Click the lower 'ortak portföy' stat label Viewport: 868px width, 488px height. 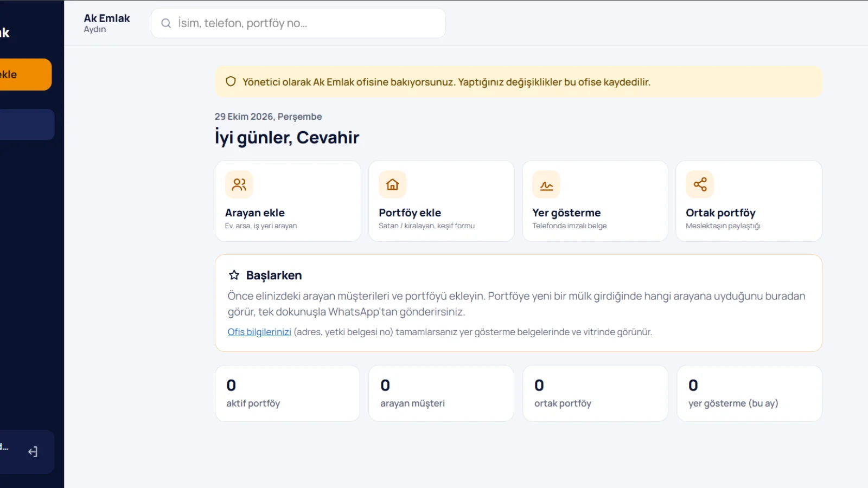tap(563, 403)
